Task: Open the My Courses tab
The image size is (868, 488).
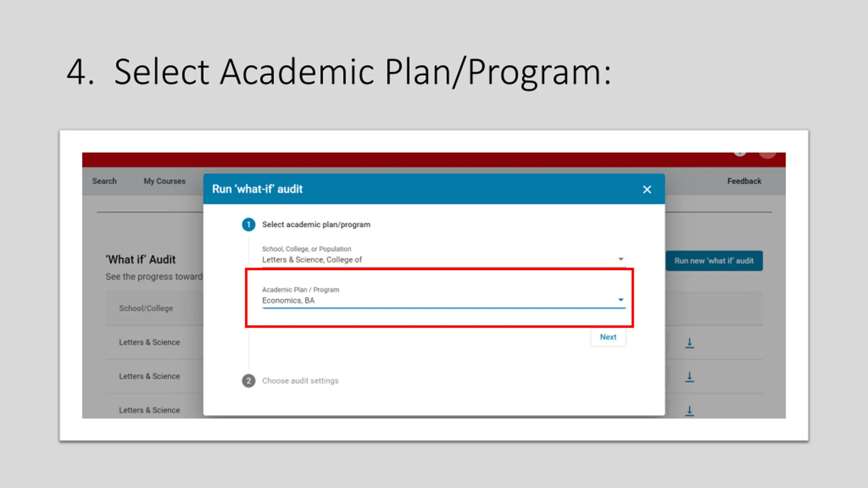Action: 164,181
